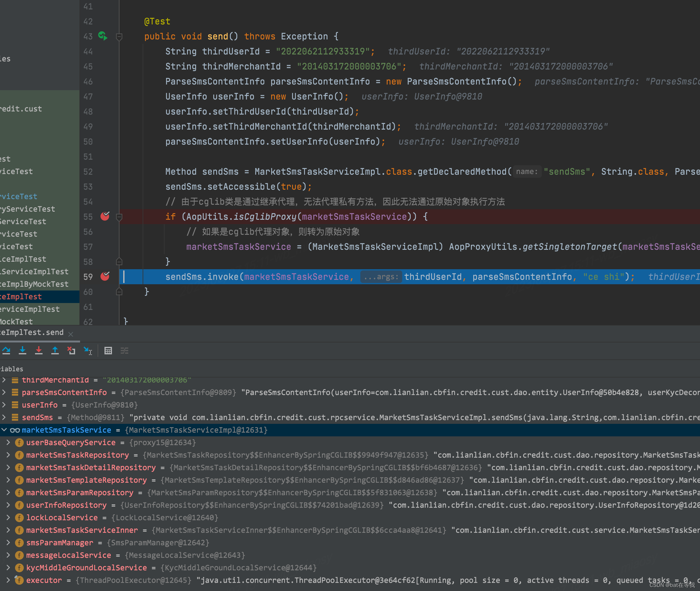
Task: Click the field icon beside userBaseQueryService
Action: point(19,443)
